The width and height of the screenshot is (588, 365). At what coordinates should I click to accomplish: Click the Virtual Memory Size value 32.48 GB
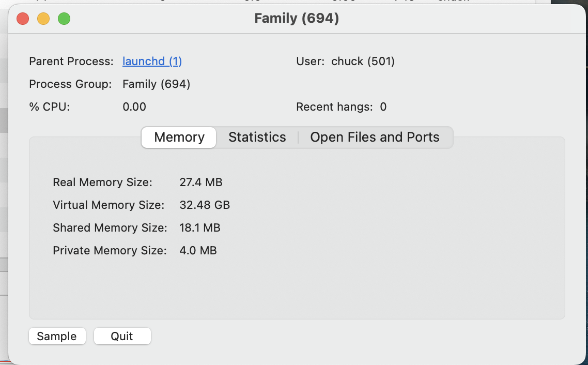click(x=205, y=205)
